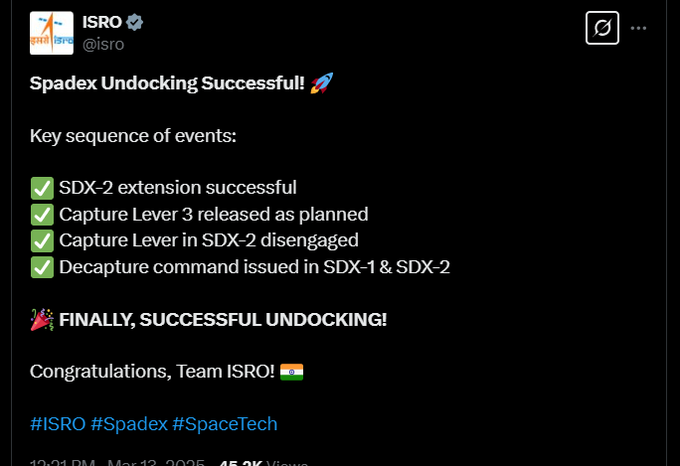Viewport: 680px width, 466px height.
Task: Click the post timestamp at bottom
Action: (x=117, y=462)
